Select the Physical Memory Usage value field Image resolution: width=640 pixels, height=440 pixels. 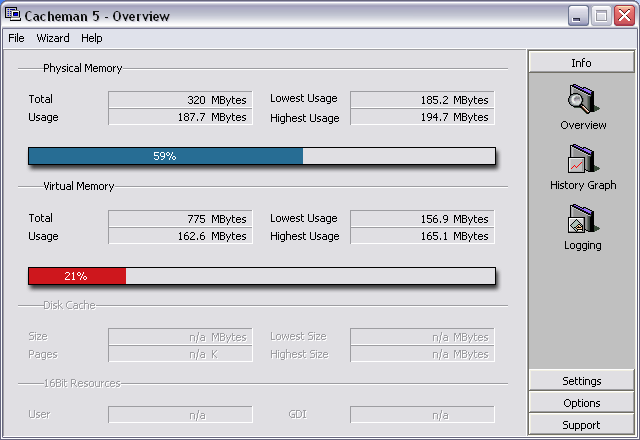tap(178, 117)
